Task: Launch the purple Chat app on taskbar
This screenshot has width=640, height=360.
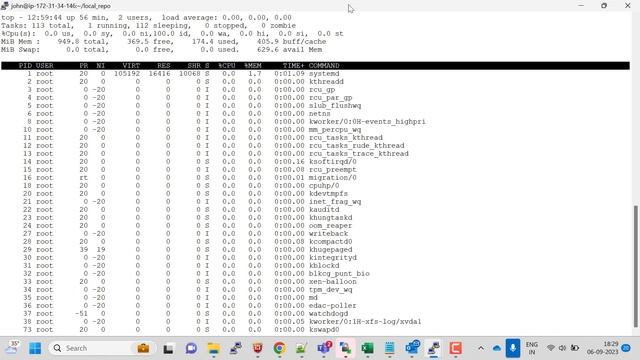Action: 191,349
